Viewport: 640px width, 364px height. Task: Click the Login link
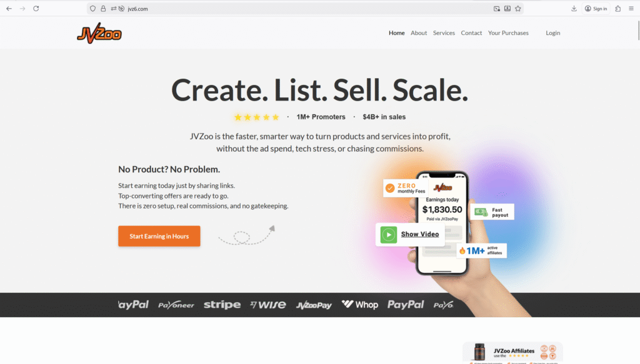pos(553,33)
